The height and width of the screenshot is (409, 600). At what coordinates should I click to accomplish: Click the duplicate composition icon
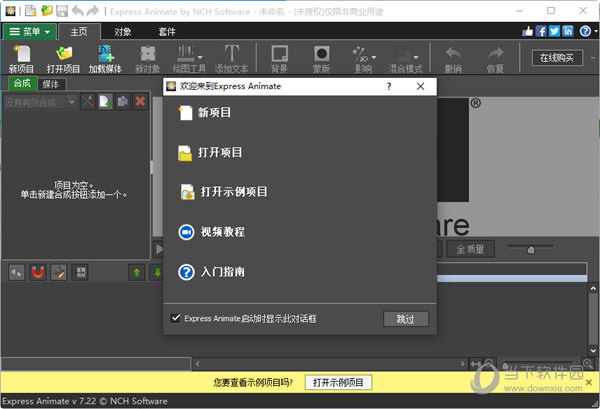(x=122, y=102)
